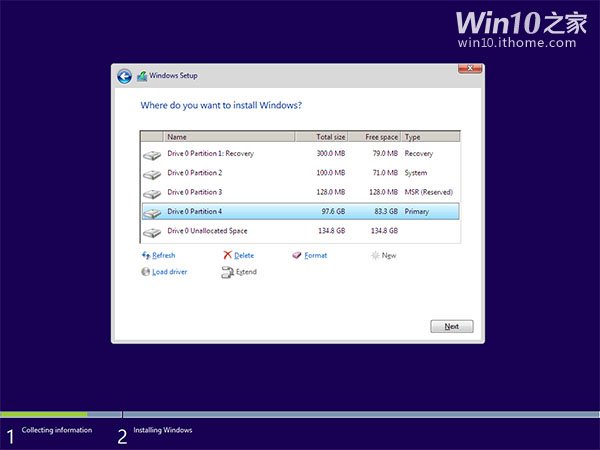Click the MSR (Reserved) type cell
This screenshot has height=450, width=600.
tap(429, 192)
